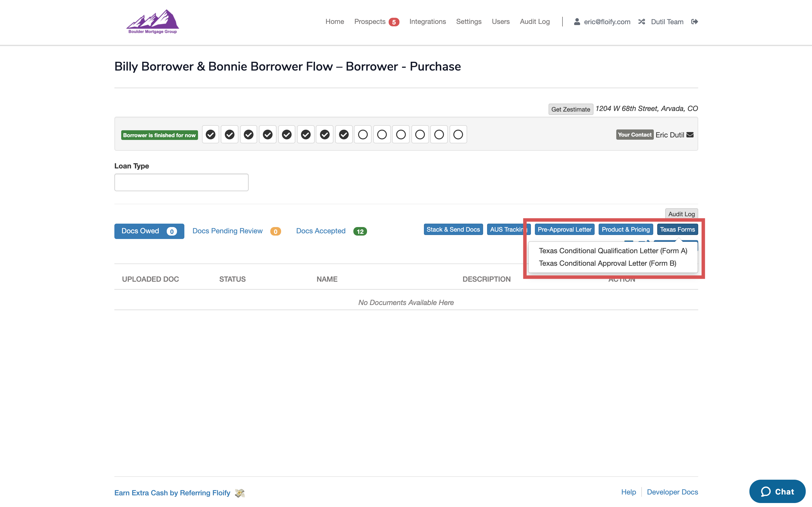Image resolution: width=812 pixels, height=507 pixels.
Task: Click the logout icon in header
Action: tap(694, 22)
